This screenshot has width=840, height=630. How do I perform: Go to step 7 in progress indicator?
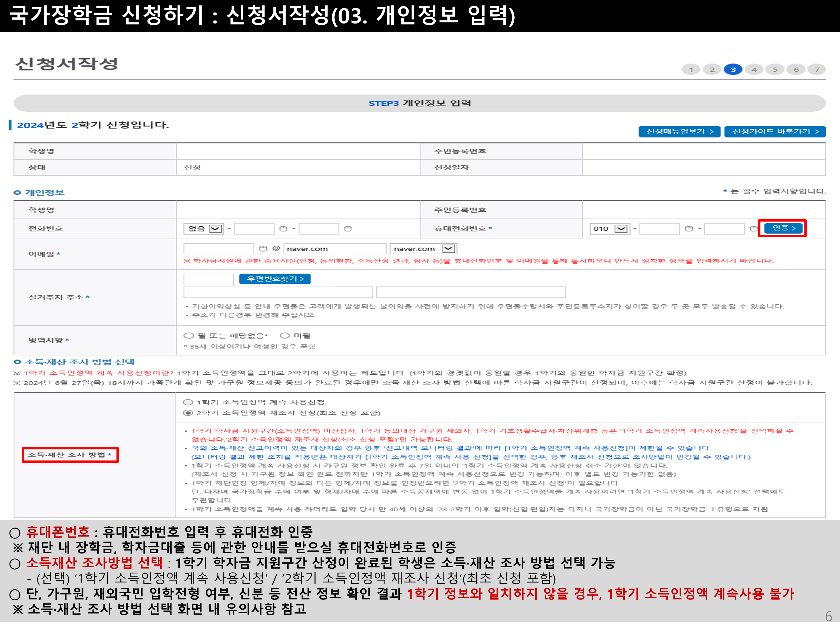[x=817, y=69]
